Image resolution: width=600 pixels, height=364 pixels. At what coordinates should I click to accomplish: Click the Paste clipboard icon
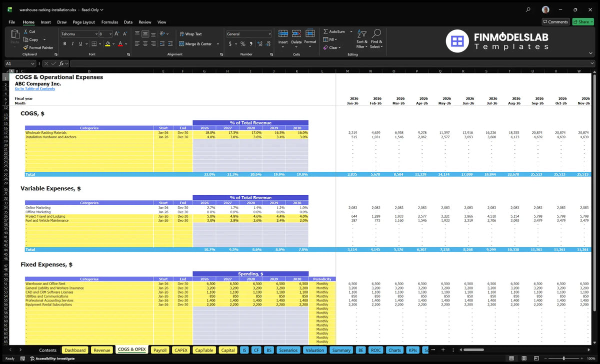click(14, 33)
